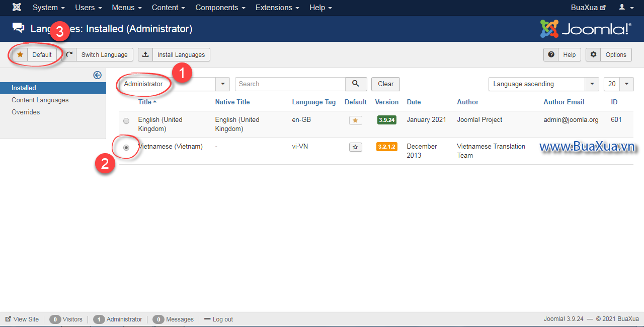Set Vietnamese default via its star icon

[355, 147]
